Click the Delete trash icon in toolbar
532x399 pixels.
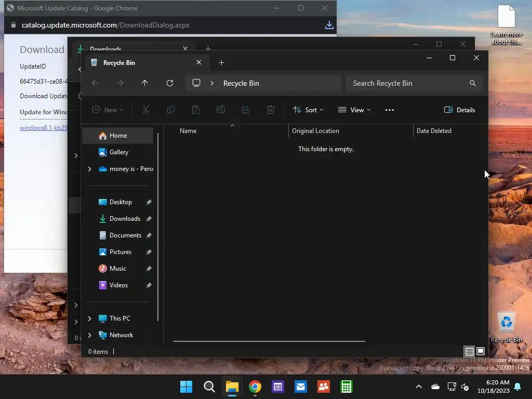(270, 110)
